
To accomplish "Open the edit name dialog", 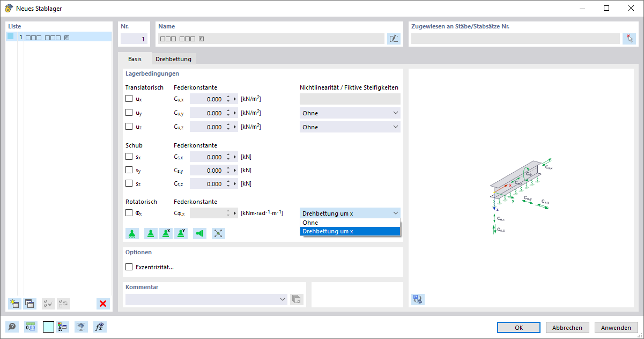I will [x=394, y=38].
